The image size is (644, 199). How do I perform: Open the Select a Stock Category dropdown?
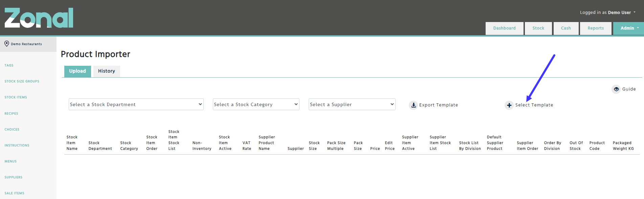[256, 104]
